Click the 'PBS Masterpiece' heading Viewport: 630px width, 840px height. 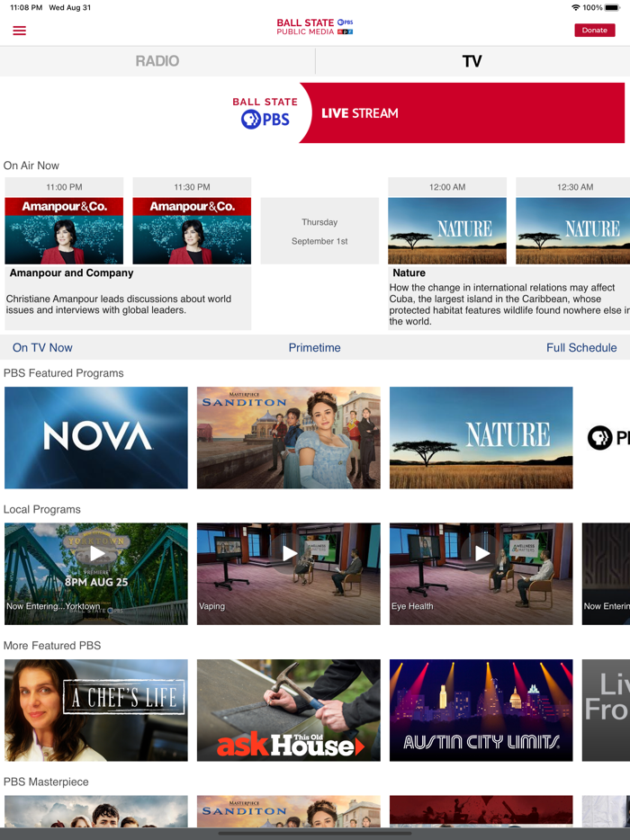(46, 782)
